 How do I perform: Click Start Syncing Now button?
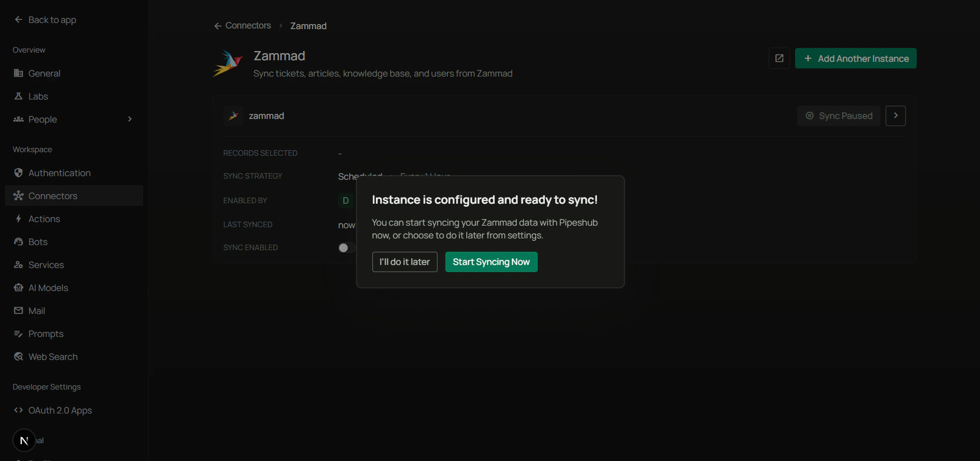point(491,262)
